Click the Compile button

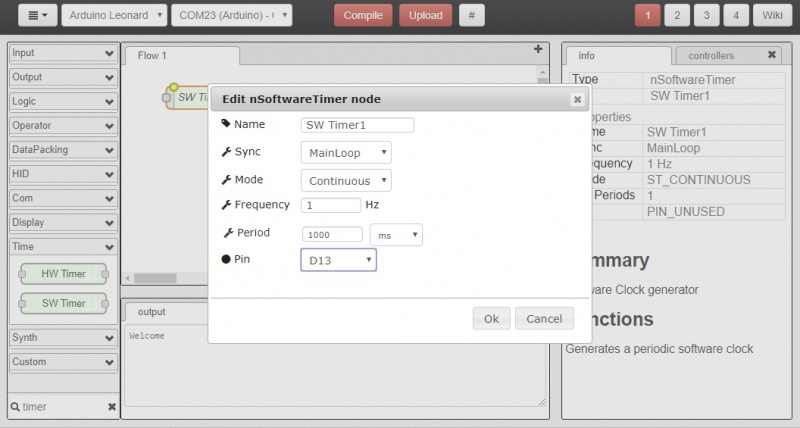363,15
